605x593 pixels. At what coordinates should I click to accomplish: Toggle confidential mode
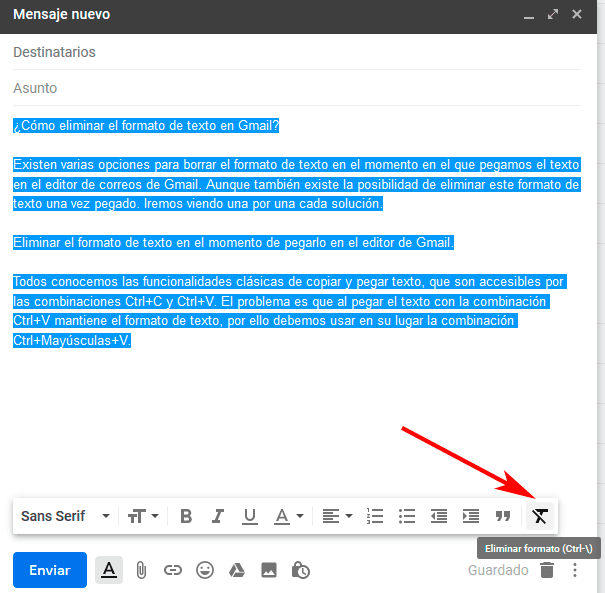[301, 570]
